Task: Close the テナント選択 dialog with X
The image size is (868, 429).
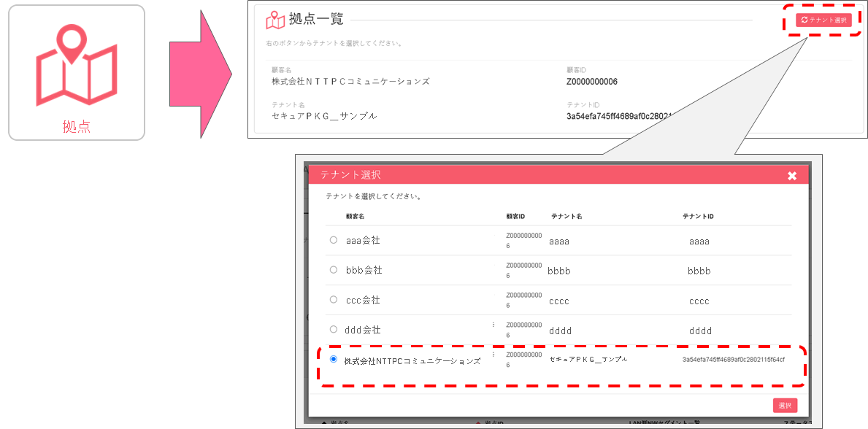Action: click(792, 176)
